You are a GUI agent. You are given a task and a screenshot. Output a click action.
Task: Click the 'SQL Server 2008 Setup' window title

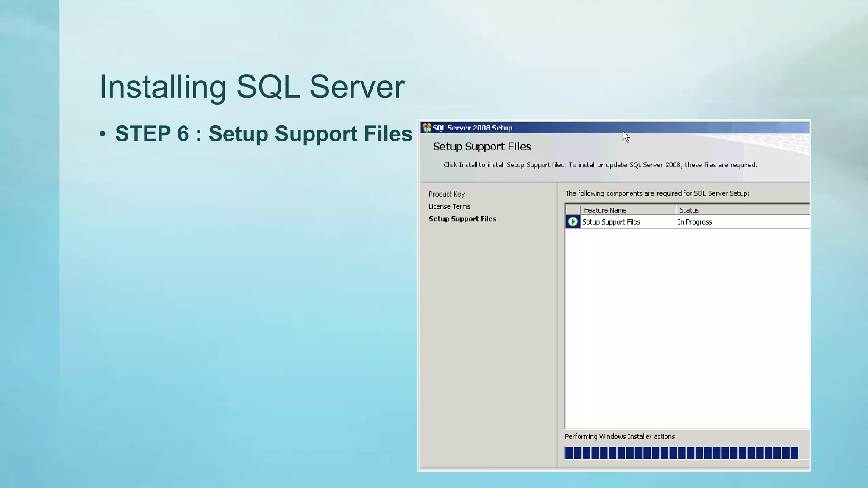pos(472,128)
